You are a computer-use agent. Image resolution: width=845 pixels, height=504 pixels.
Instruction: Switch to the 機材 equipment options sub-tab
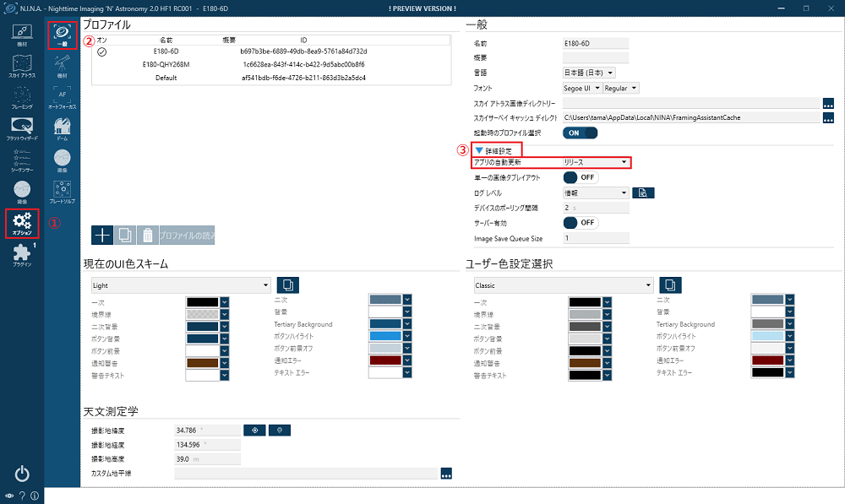(62, 66)
